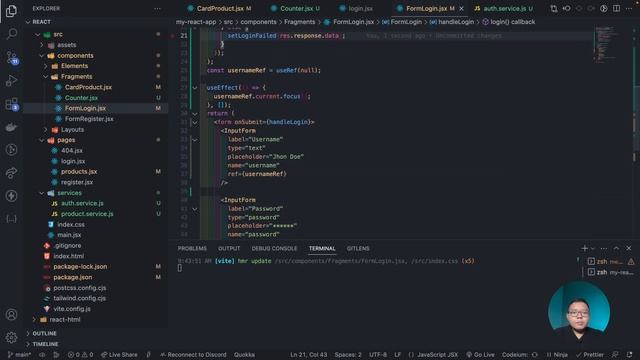This screenshot has height=360, width=640.
Task: Open the Explorer view in activity bar
Action: [11, 11]
